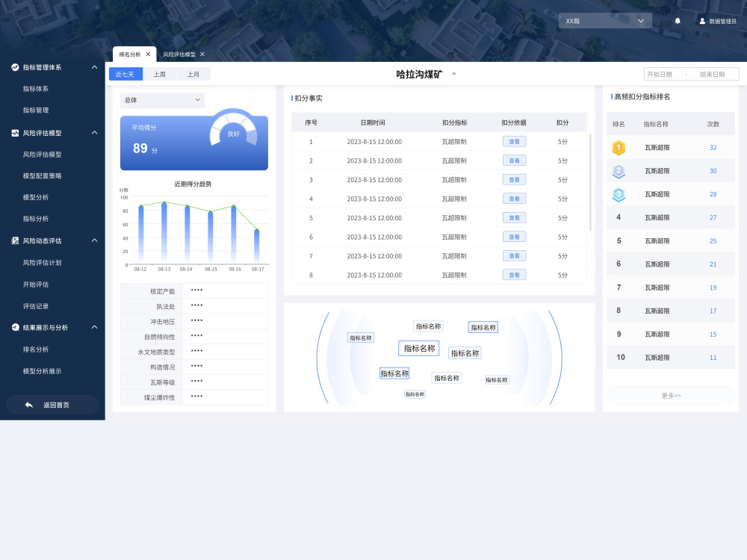Click the largest 指标名称 tag in word cloud
The width and height of the screenshot is (747, 560).
(419, 348)
